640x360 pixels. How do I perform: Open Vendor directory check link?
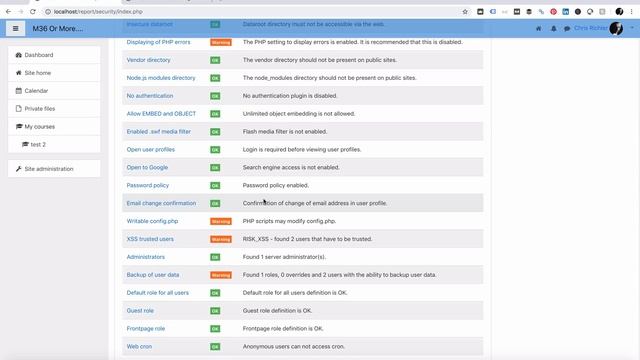(x=149, y=60)
